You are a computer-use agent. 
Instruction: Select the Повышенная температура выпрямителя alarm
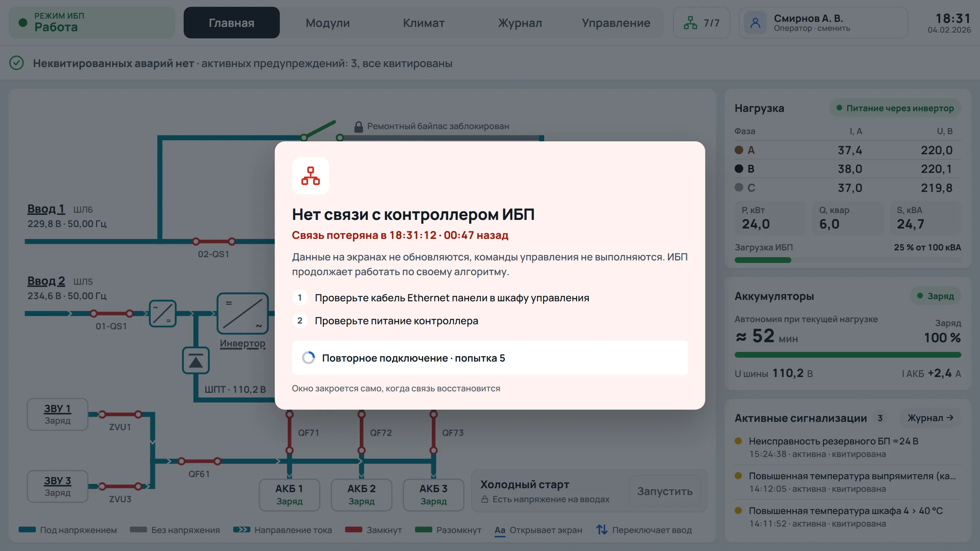848,482
